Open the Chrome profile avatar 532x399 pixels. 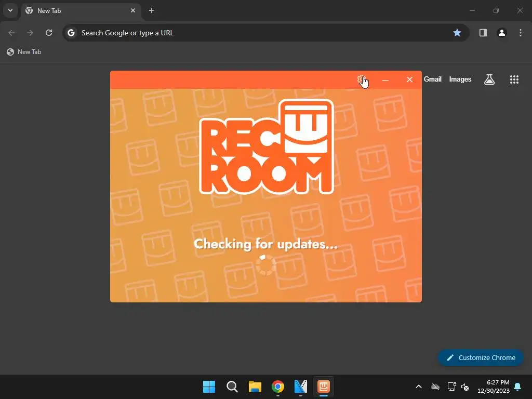(x=502, y=33)
